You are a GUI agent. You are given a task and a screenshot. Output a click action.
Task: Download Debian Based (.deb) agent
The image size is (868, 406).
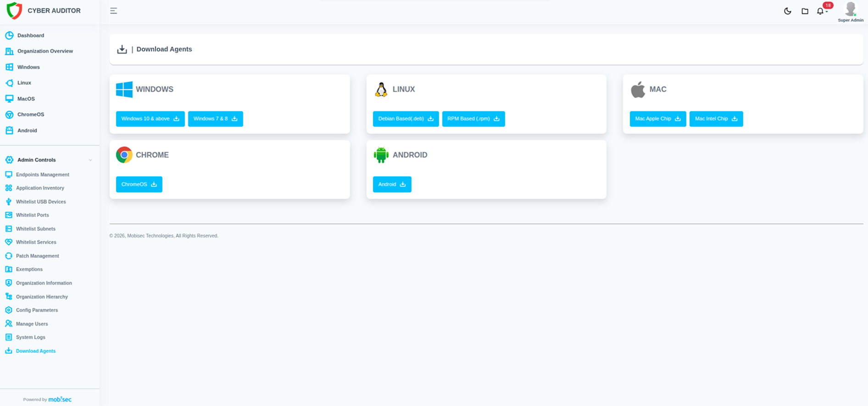[406, 118]
